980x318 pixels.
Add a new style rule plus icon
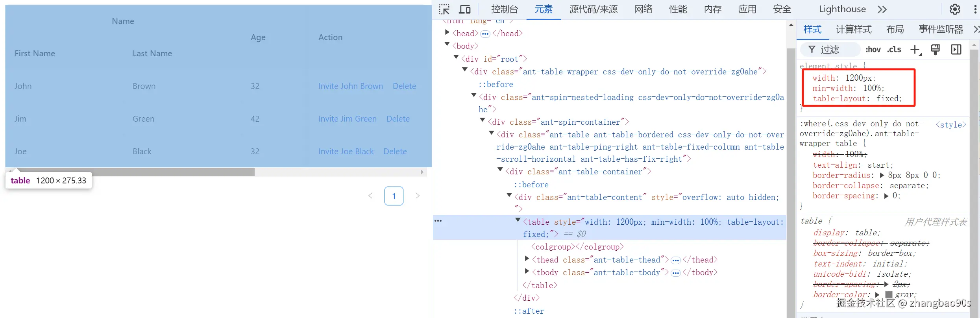pyautogui.click(x=916, y=50)
